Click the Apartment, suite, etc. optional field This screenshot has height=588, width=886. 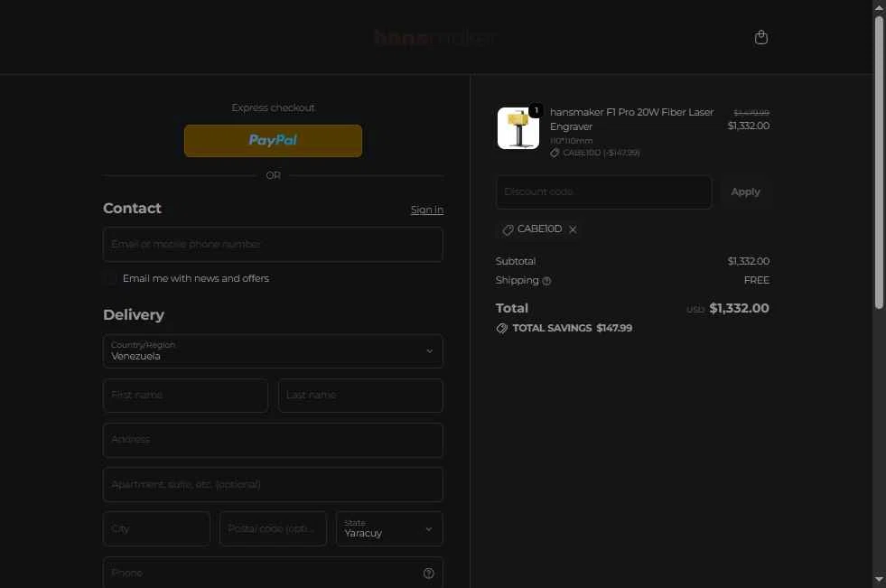coord(273,484)
